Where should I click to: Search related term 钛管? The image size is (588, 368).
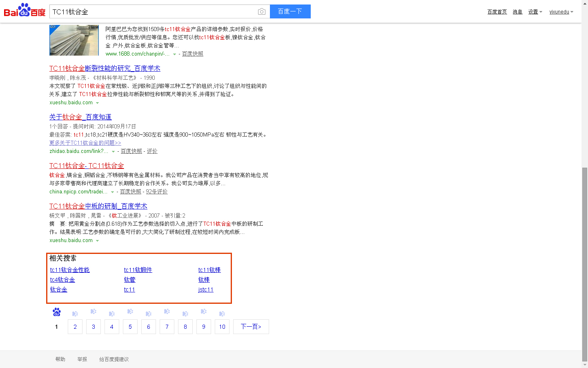pos(129,280)
